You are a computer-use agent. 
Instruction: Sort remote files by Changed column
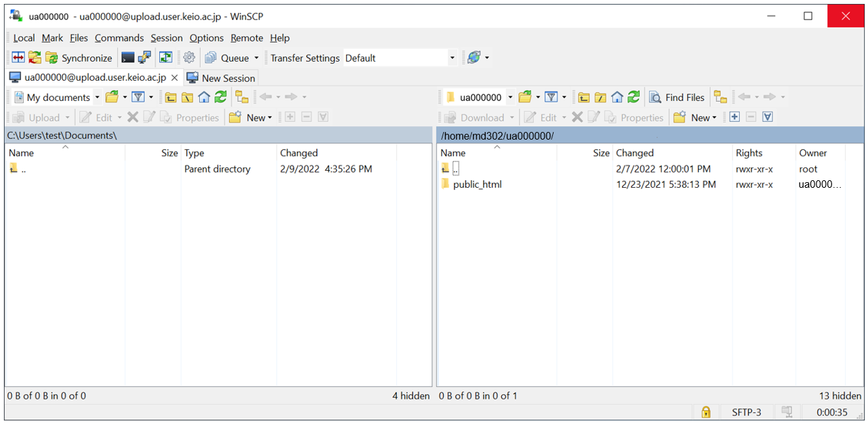tap(635, 153)
